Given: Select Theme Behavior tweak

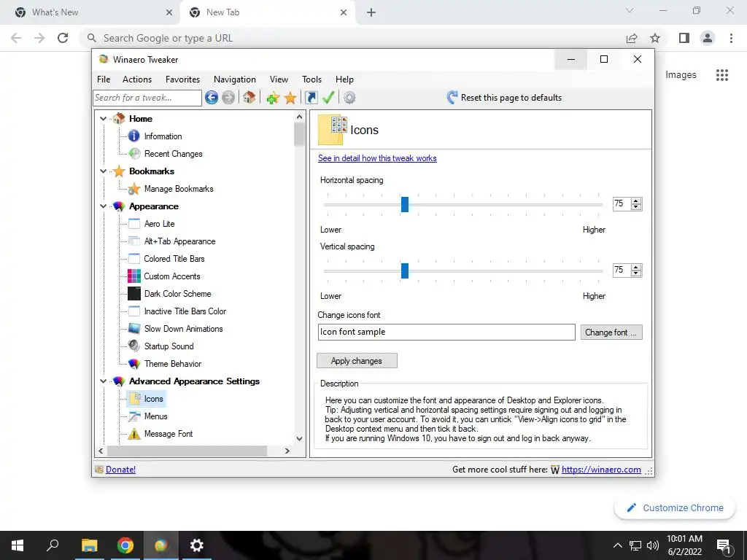Looking at the screenshot, I should coord(172,364).
